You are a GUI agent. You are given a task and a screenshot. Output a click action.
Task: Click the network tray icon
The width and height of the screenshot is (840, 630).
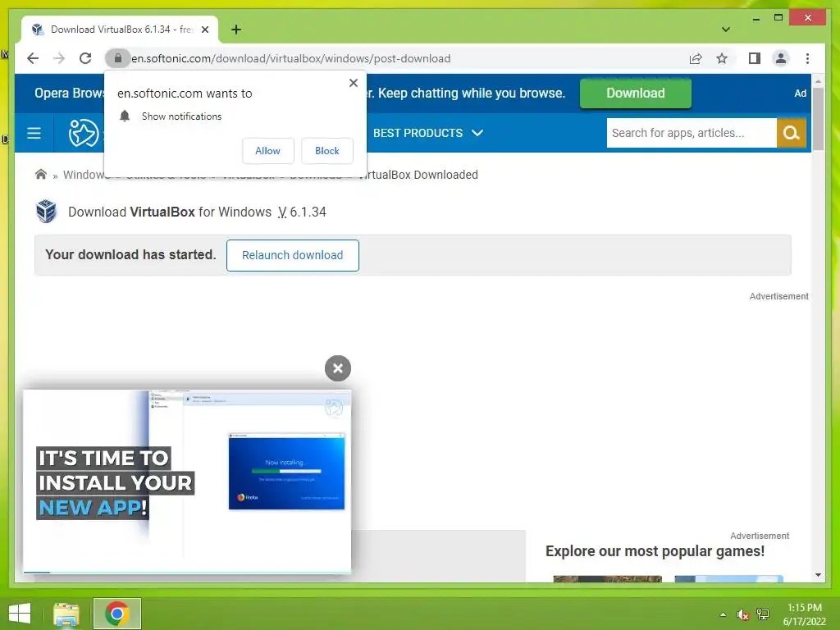click(763, 614)
